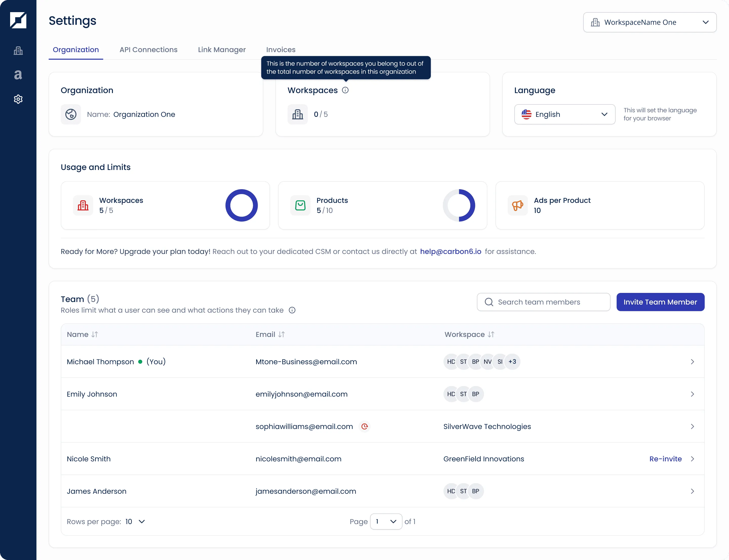Click the search magnifier icon in the team search box

click(489, 302)
